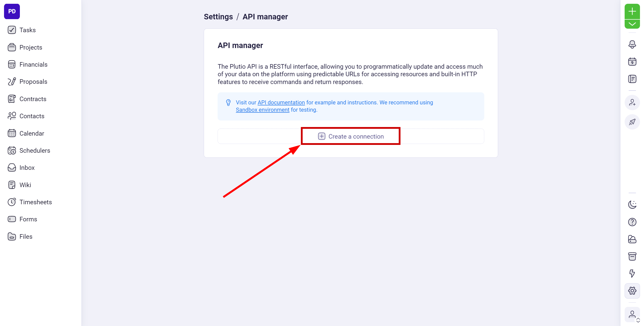Navigate to Schedulers section
Viewport: 644px width, 326px height.
[x=34, y=150]
